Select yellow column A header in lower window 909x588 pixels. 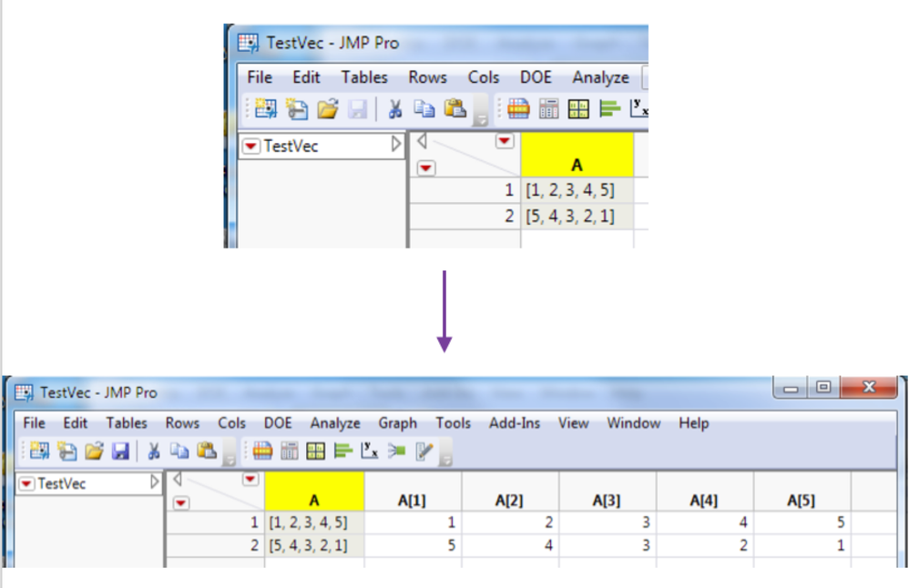point(314,492)
